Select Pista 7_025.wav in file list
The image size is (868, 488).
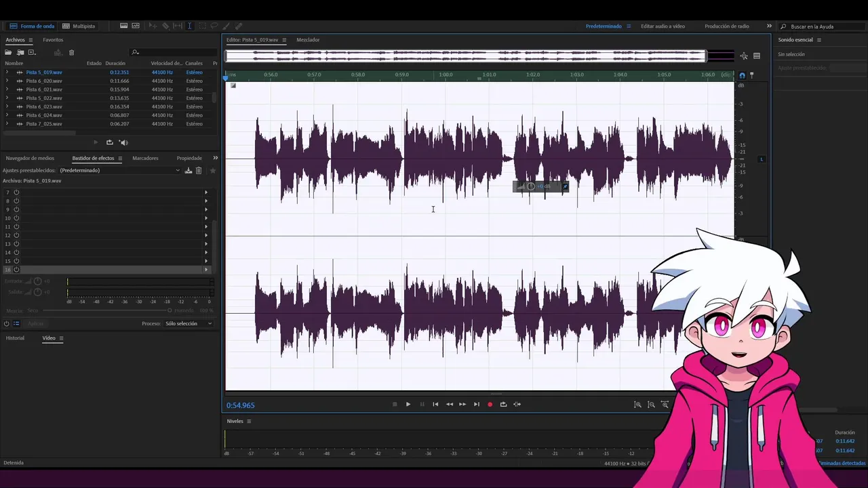click(44, 124)
